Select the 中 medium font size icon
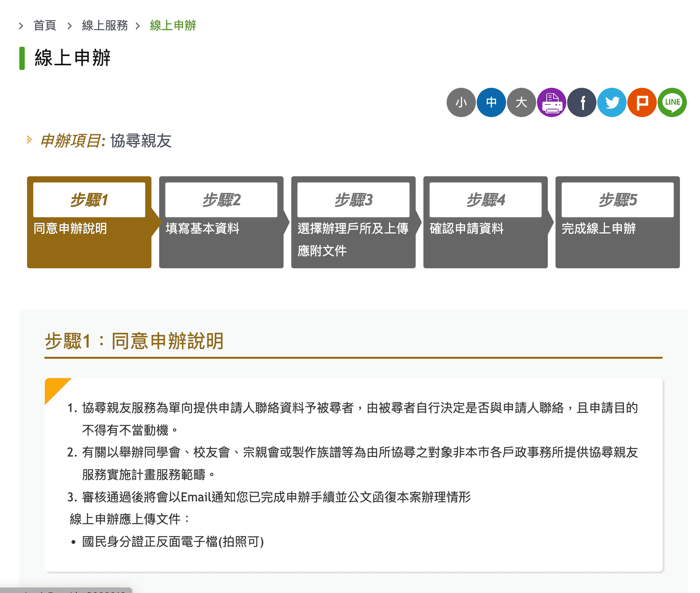The image size is (700, 593). (x=491, y=102)
